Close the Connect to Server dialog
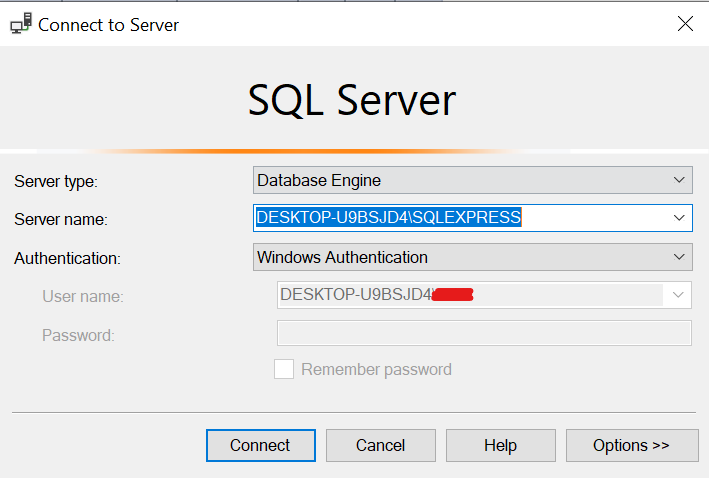The height and width of the screenshot is (478, 709). pos(685,24)
